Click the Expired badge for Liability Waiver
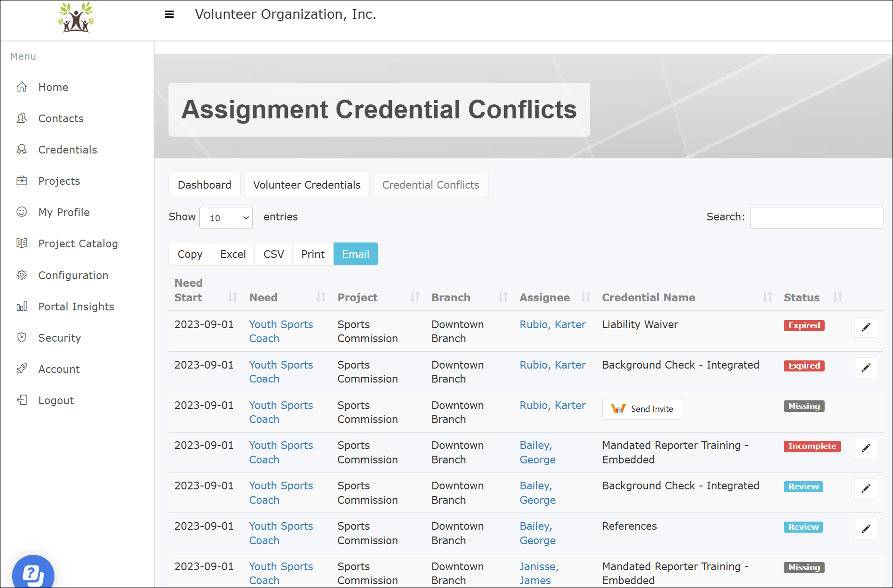The height and width of the screenshot is (588, 893). 804,325
